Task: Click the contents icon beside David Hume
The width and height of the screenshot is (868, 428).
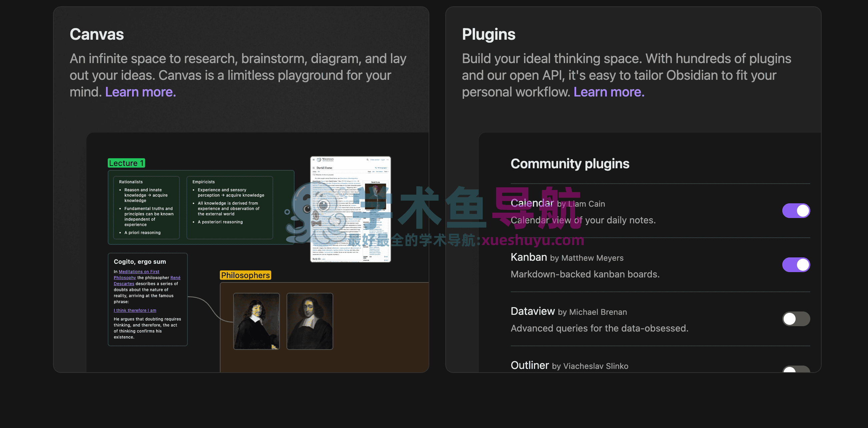Action: click(314, 168)
